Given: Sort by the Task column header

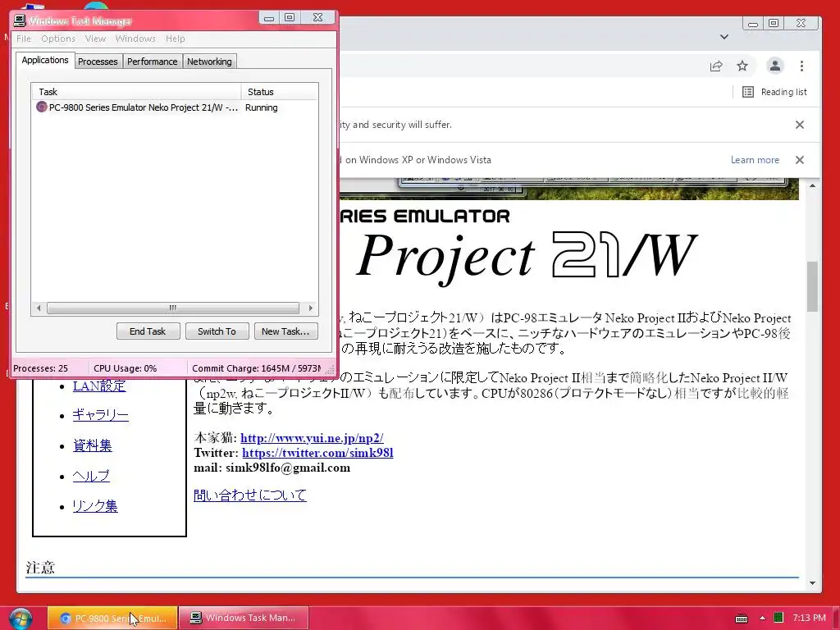Looking at the screenshot, I should 136,92.
